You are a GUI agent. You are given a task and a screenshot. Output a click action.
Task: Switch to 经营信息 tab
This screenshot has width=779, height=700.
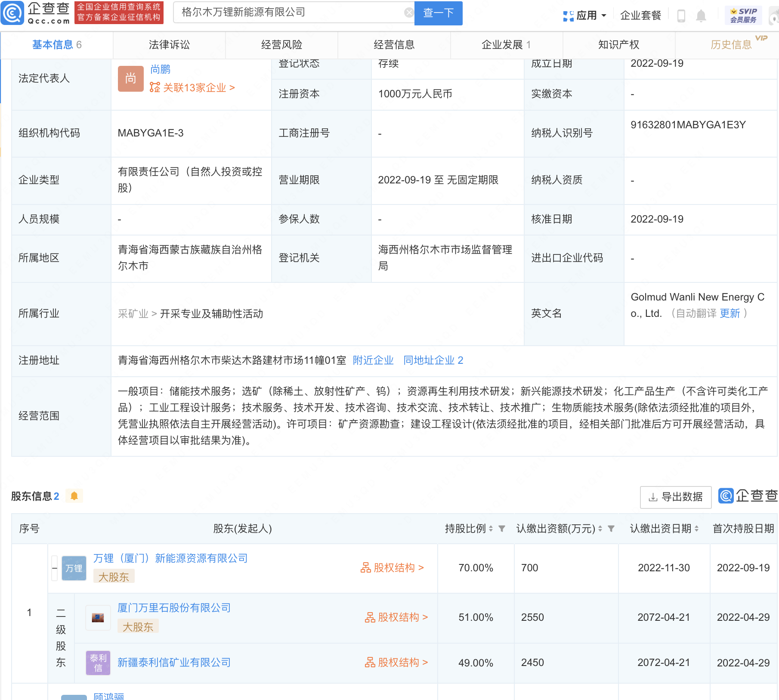click(394, 45)
